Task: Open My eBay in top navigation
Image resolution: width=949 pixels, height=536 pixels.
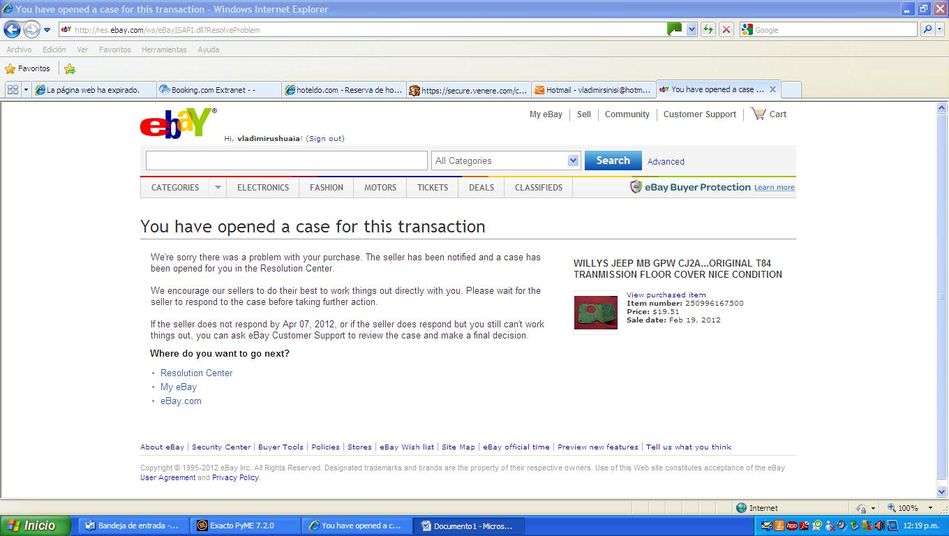Action: (546, 114)
